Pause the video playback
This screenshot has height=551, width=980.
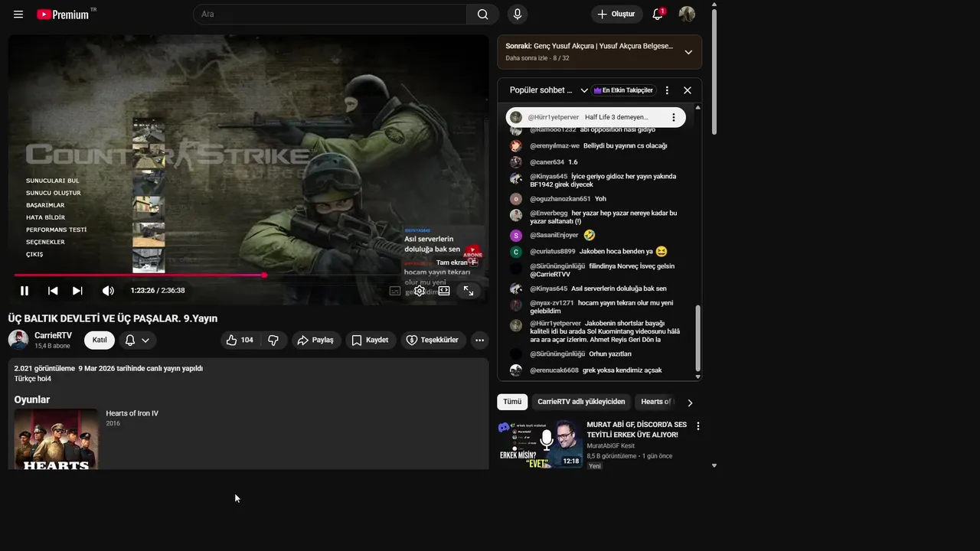click(24, 291)
